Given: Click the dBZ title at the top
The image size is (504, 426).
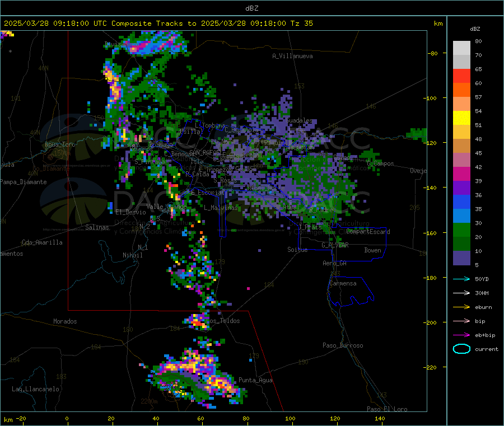Looking at the screenshot, I should (x=251, y=8).
